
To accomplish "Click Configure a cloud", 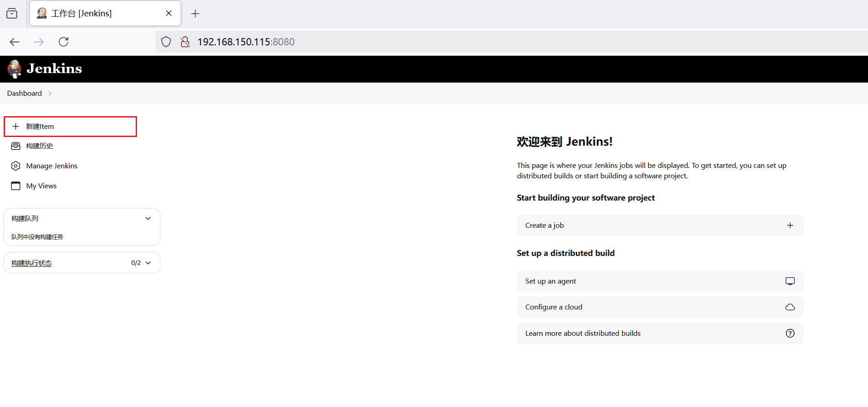I will (x=660, y=307).
